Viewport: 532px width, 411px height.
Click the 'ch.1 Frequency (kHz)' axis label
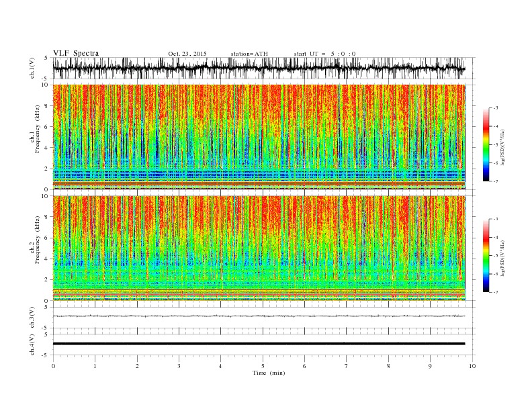35,129
